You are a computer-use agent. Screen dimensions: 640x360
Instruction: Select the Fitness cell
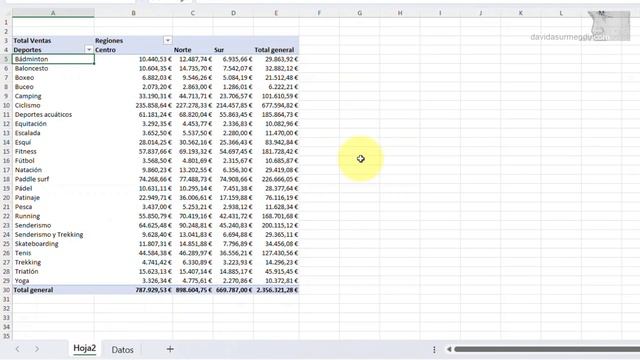click(53, 151)
